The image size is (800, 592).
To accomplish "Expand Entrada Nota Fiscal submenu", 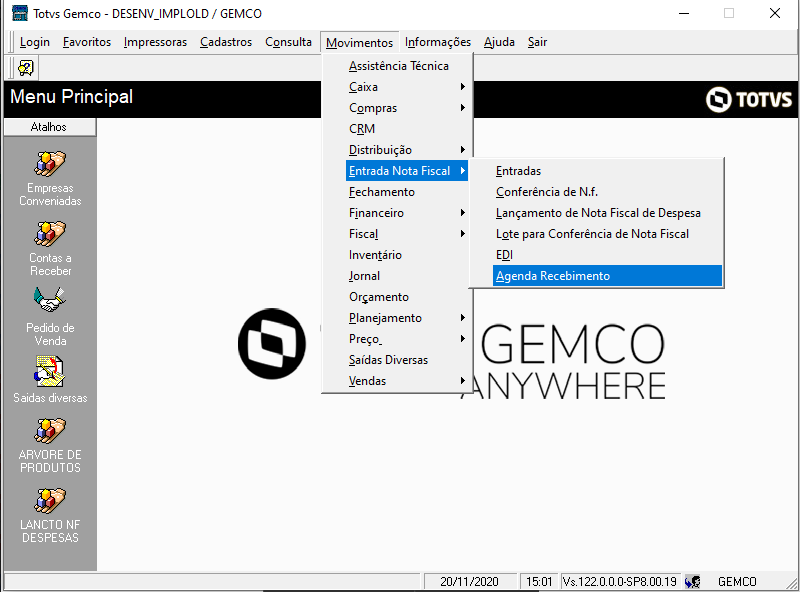I will pos(407,170).
